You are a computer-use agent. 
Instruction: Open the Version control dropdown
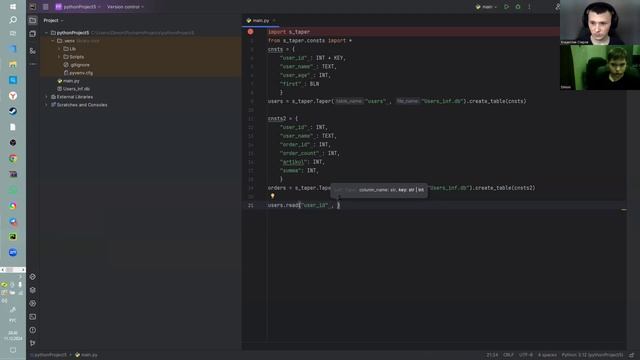[x=125, y=7]
